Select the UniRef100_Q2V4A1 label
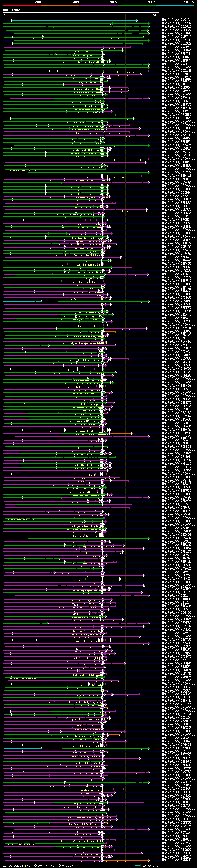This screenshot has width=197, height=868. (176, 98)
